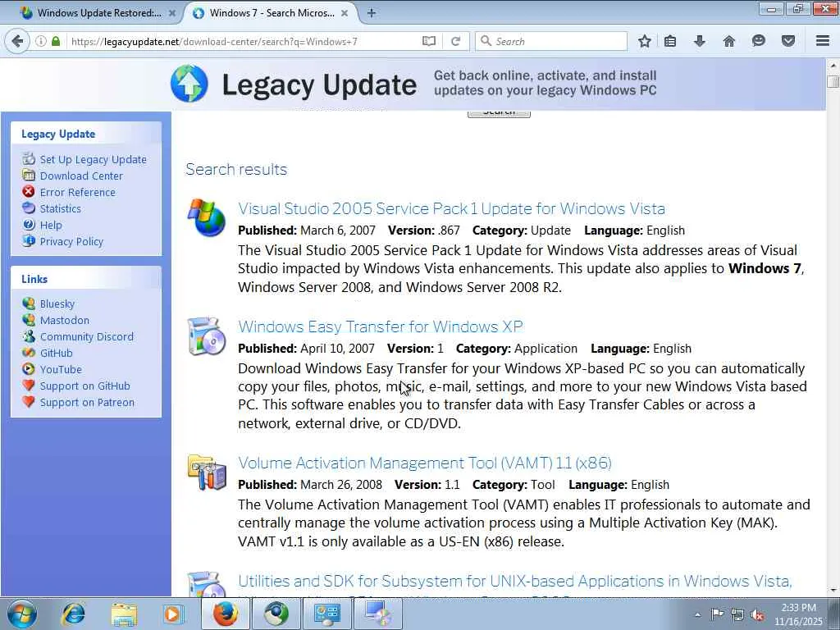
Task: Open Privacy Policy sidebar link
Action: [71, 242]
